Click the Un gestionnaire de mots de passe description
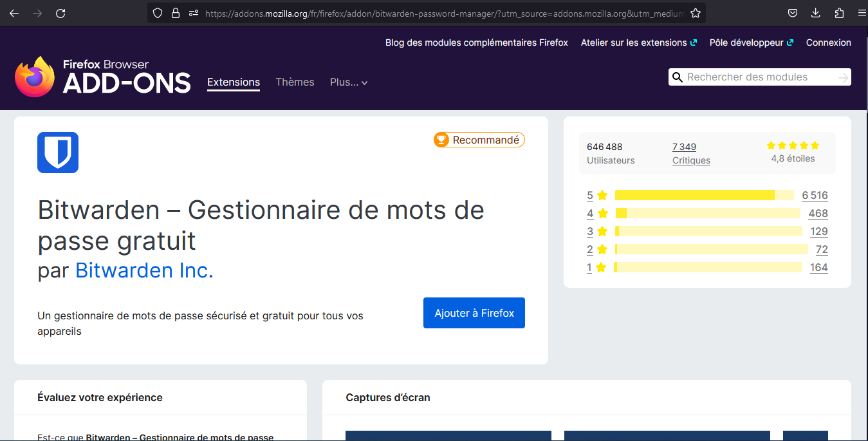Image resolution: width=868 pixels, height=441 pixels. [201, 324]
